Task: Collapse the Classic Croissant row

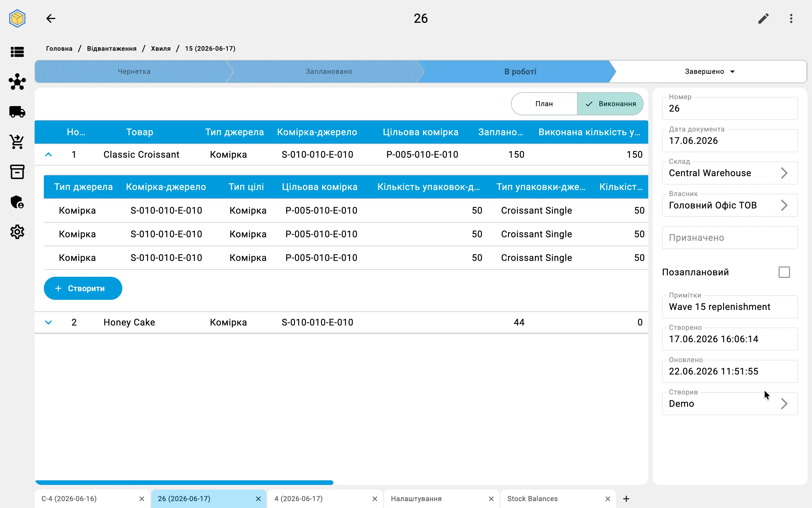Action: click(x=48, y=155)
